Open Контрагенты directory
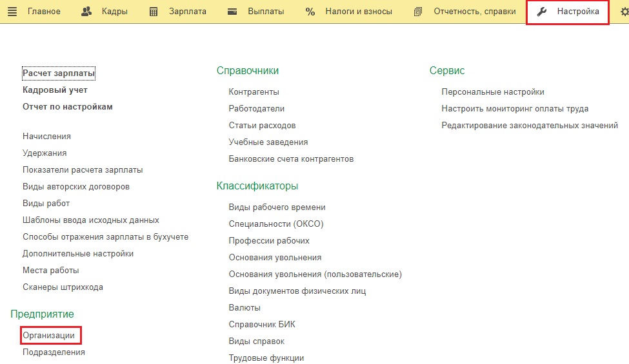This screenshot has height=364, width=629. pyautogui.click(x=254, y=92)
